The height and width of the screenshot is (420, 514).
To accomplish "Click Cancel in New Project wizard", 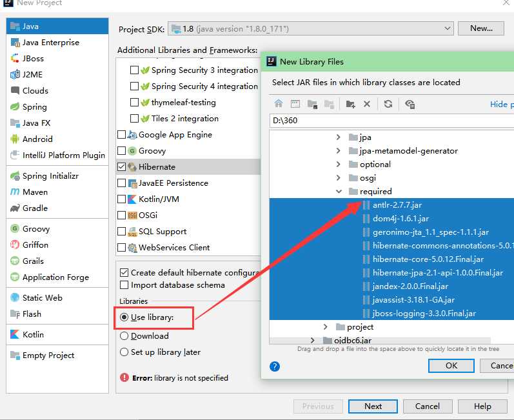I will [428, 406].
